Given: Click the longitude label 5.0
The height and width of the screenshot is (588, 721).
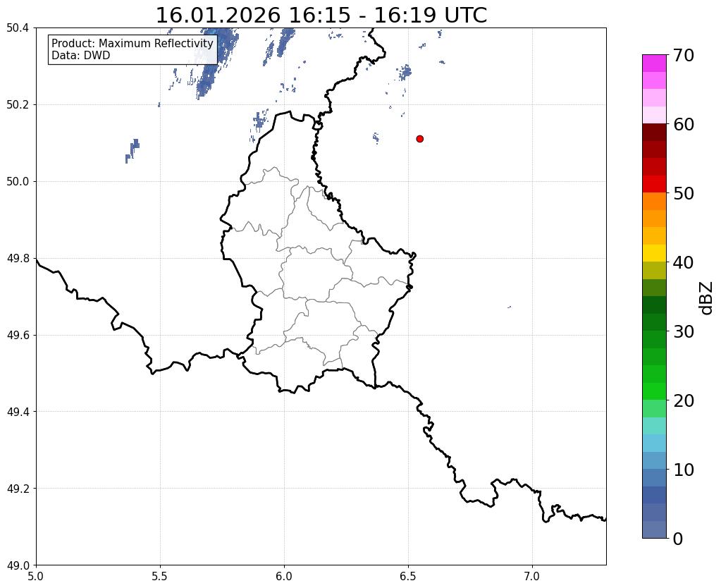Looking at the screenshot, I should click(36, 577).
